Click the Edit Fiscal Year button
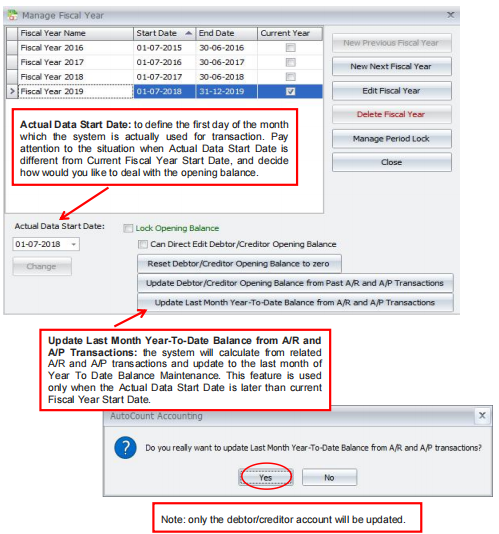This screenshot has height=534, width=499. point(392,91)
